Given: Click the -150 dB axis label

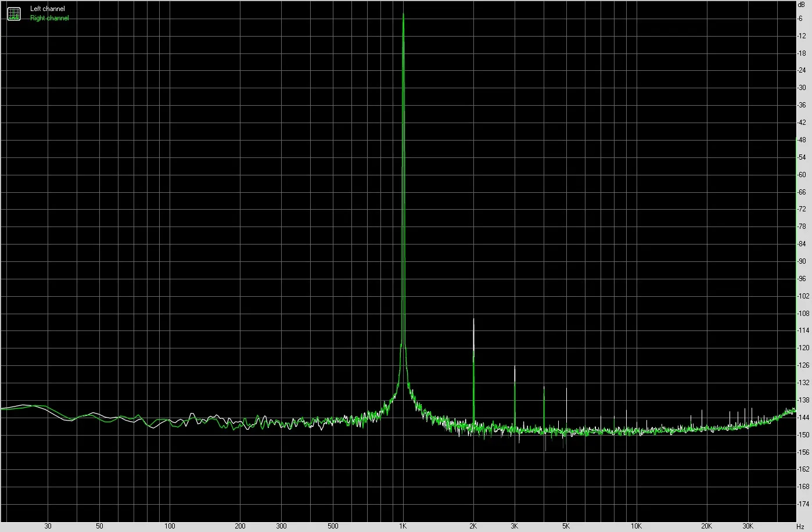Looking at the screenshot, I should 803,435.
